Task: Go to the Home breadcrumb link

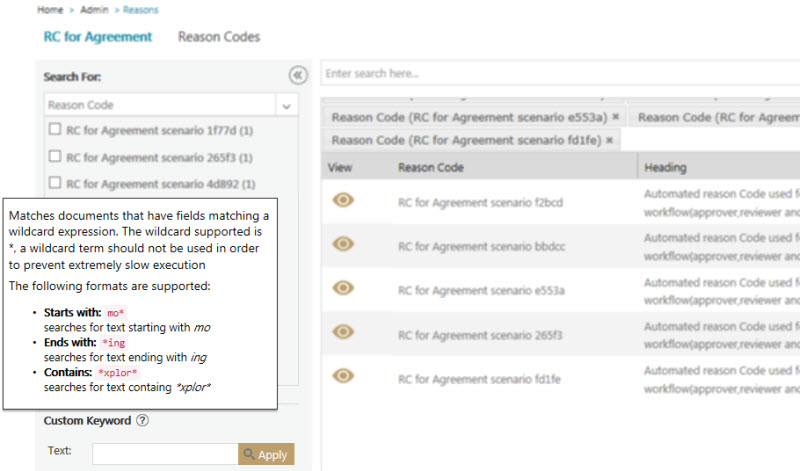Action: [x=49, y=10]
